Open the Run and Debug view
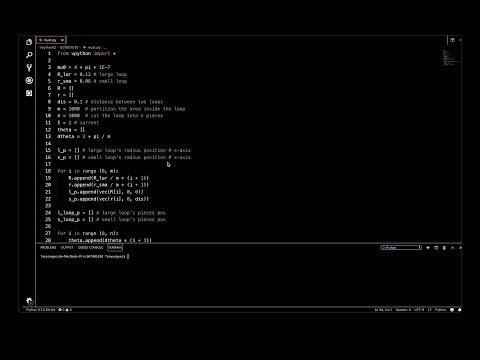 click(29, 80)
